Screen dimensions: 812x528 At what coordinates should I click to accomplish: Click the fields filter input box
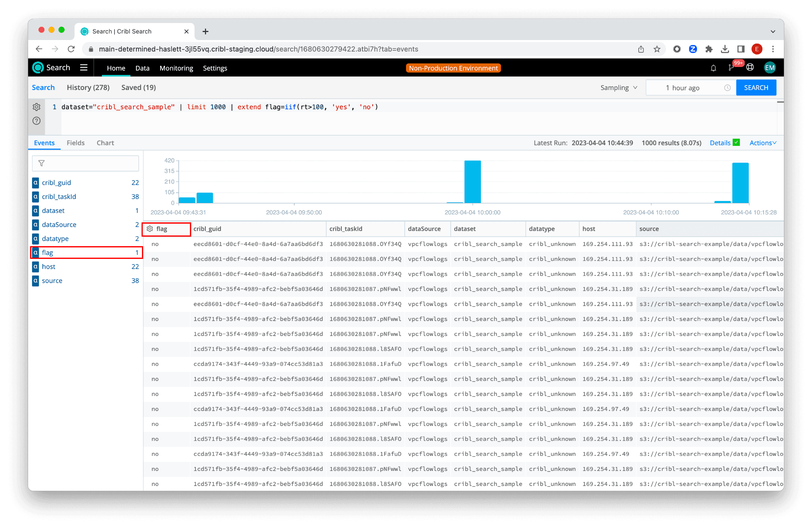click(x=91, y=163)
